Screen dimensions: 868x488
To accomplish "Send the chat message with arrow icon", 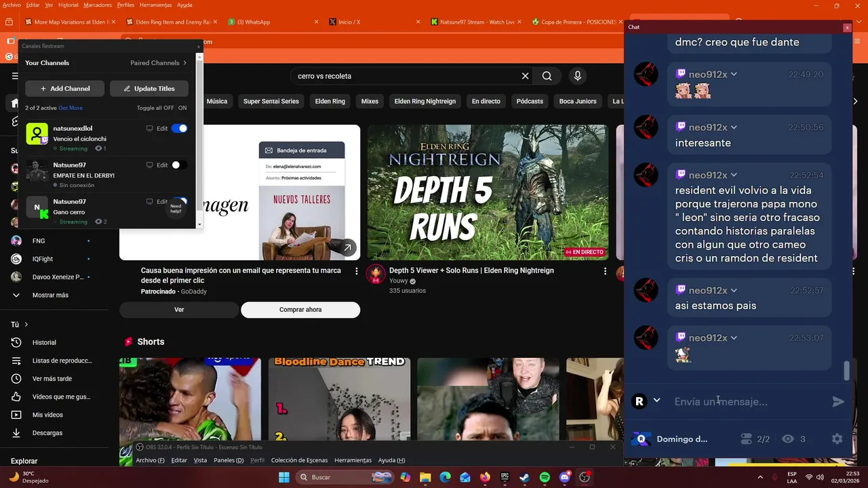I will click(838, 401).
